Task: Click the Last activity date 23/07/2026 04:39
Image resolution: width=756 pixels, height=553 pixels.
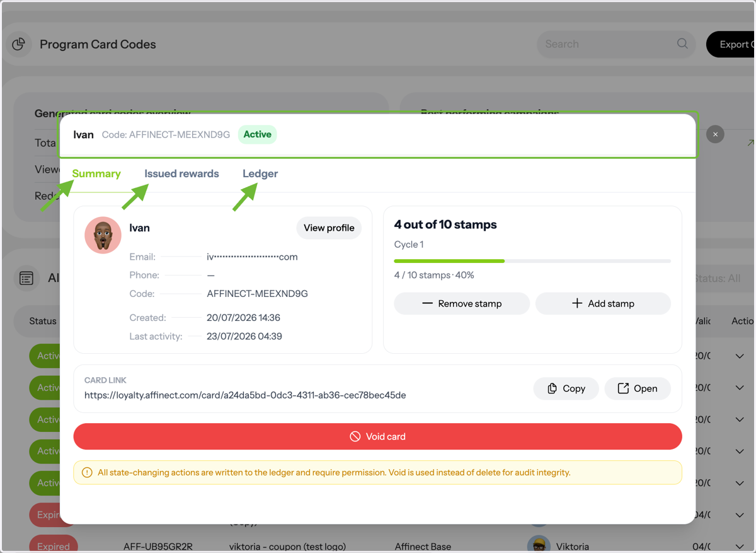Action: pos(244,336)
